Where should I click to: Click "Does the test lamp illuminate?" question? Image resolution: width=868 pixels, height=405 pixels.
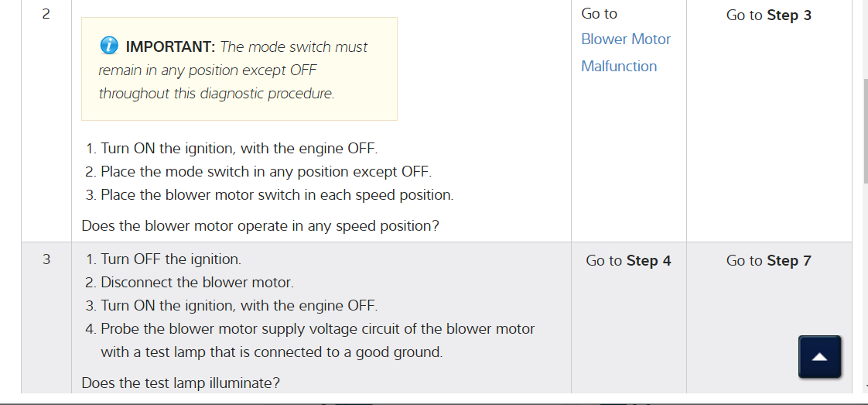(180, 383)
